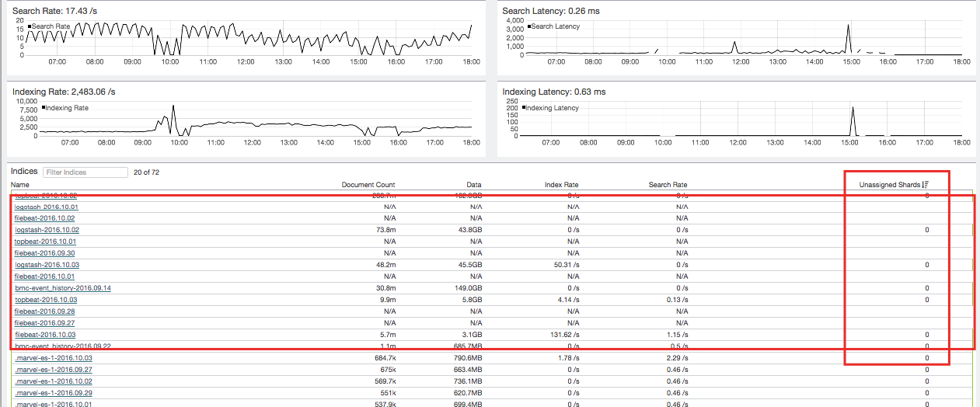
Task: Open the .marvel-es-1-2016.10.03 index
Action: (x=54, y=358)
